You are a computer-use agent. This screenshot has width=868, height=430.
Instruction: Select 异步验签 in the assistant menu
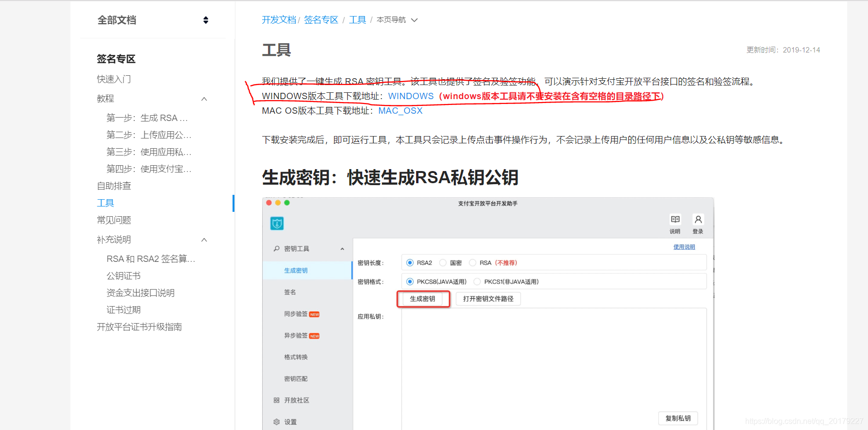coord(296,335)
